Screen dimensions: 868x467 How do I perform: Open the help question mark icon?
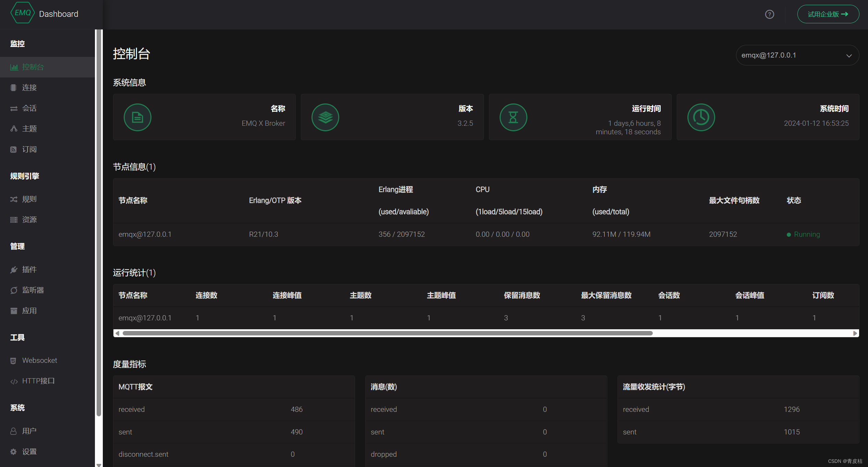770,14
